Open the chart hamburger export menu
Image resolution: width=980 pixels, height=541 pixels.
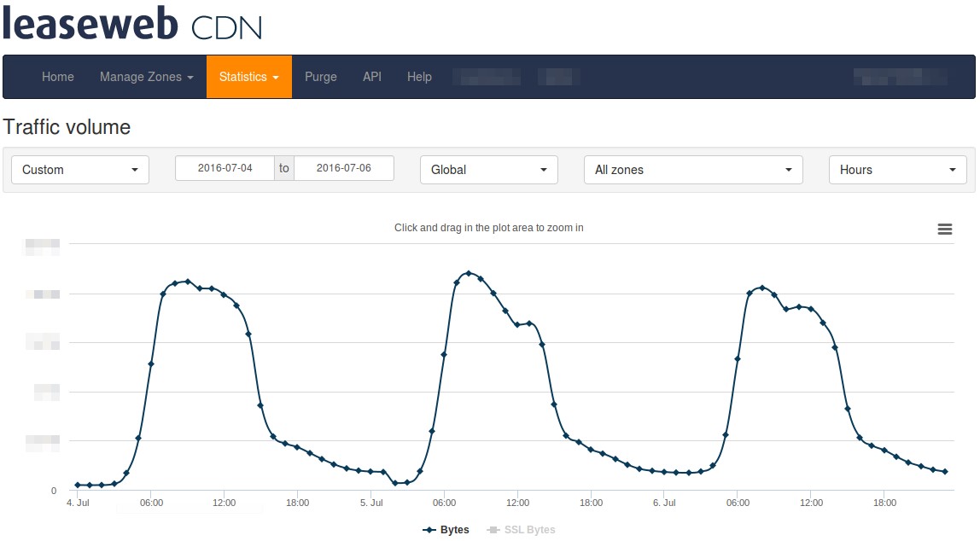(x=944, y=229)
